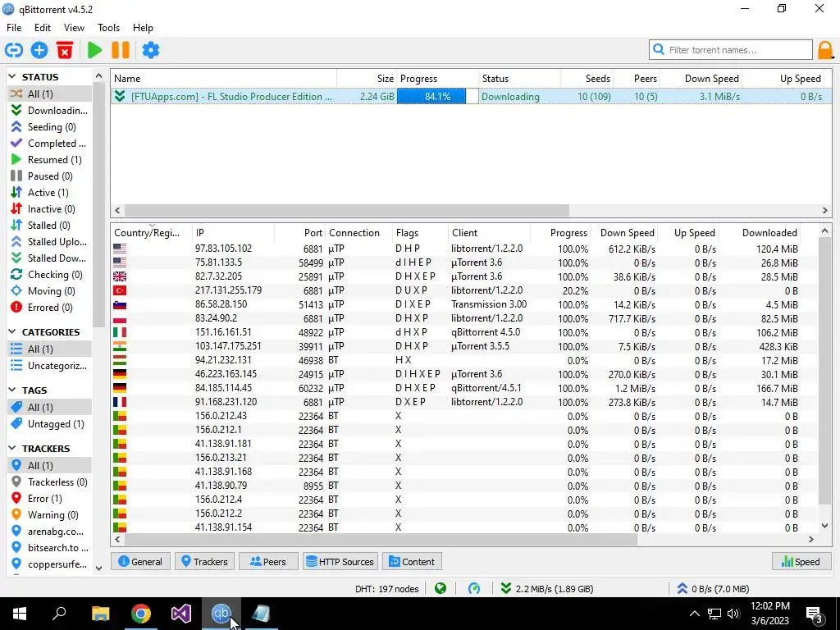Select Stalled (0) status filter
This screenshot has width=840, height=630.
coord(49,226)
